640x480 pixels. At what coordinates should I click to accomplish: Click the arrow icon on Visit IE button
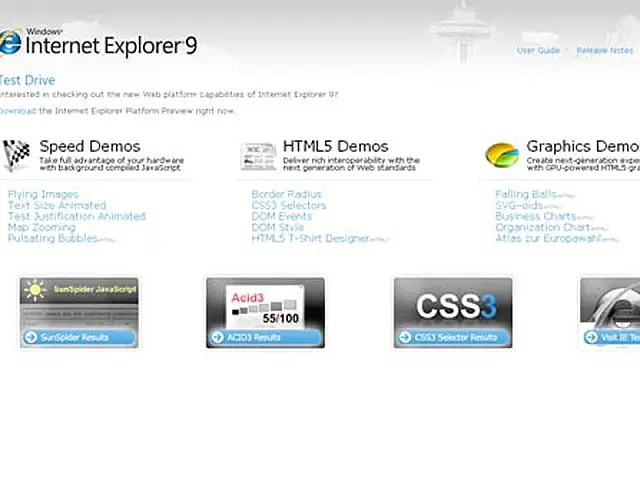[x=591, y=337]
